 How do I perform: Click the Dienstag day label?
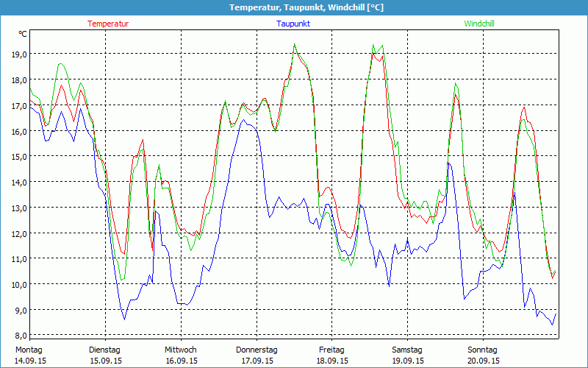(x=104, y=350)
